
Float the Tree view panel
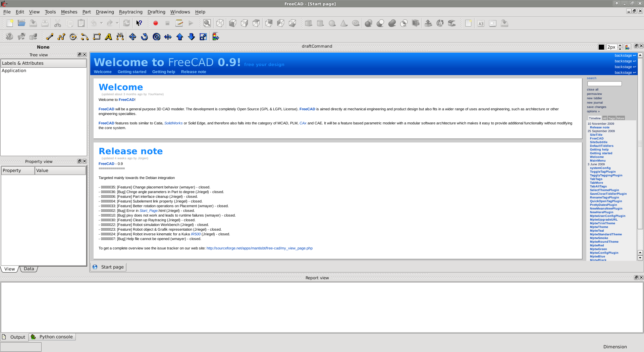point(79,55)
